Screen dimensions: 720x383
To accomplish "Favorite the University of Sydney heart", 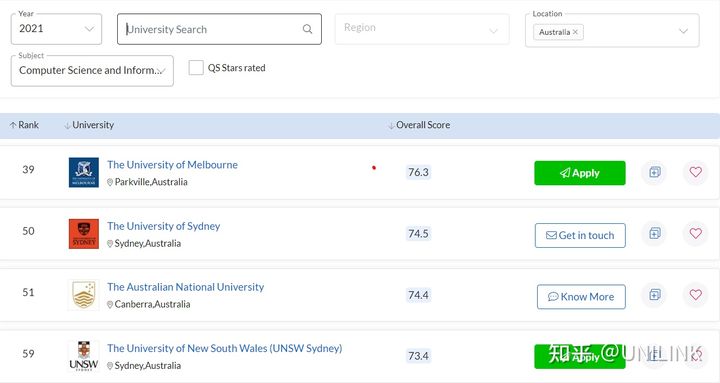I will coord(695,233).
